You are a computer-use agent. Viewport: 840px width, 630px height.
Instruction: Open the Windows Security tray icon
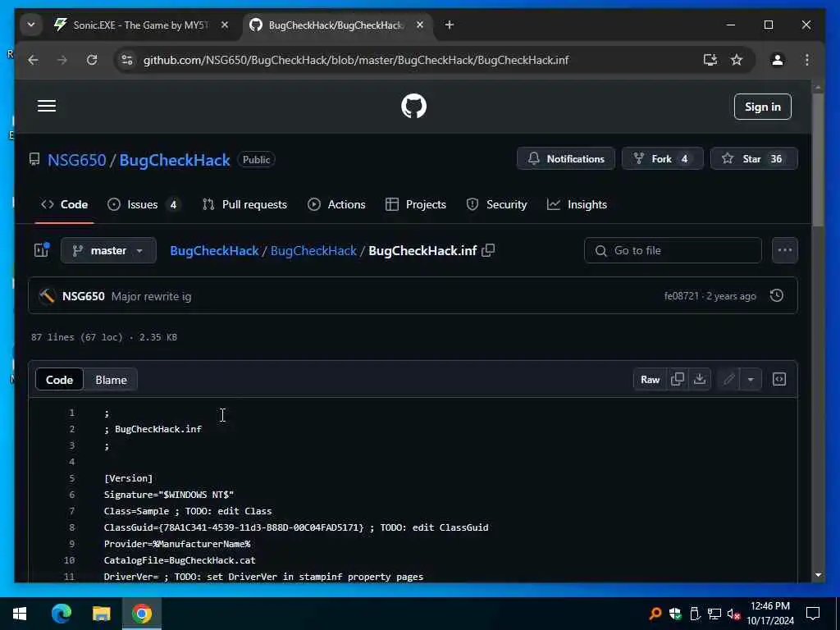pyautogui.click(x=675, y=614)
